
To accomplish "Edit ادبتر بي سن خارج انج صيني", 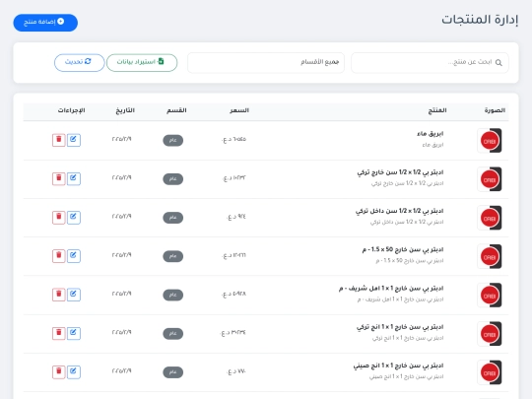I will click(74, 371).
